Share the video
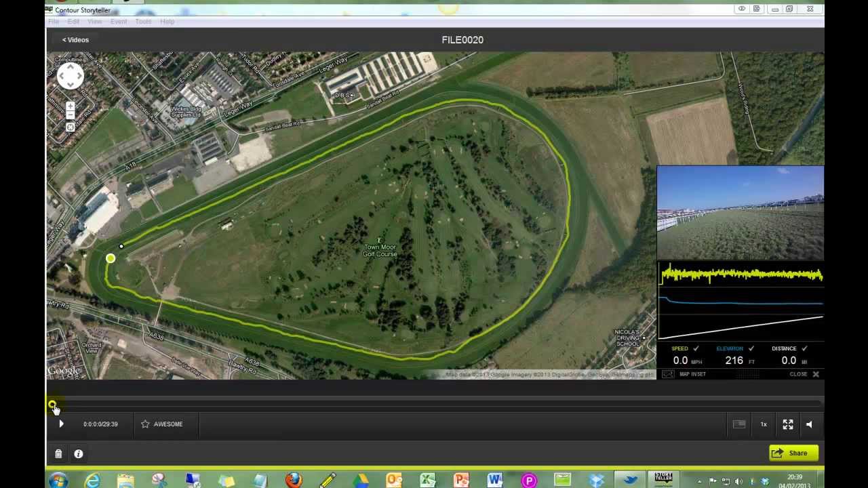Image resolution: width=868 pixels, height=488 pixels. 794,453
